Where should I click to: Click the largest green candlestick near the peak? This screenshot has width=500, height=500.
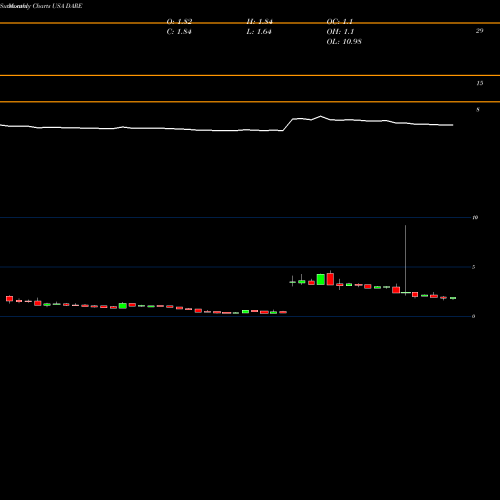coord(321,279)
